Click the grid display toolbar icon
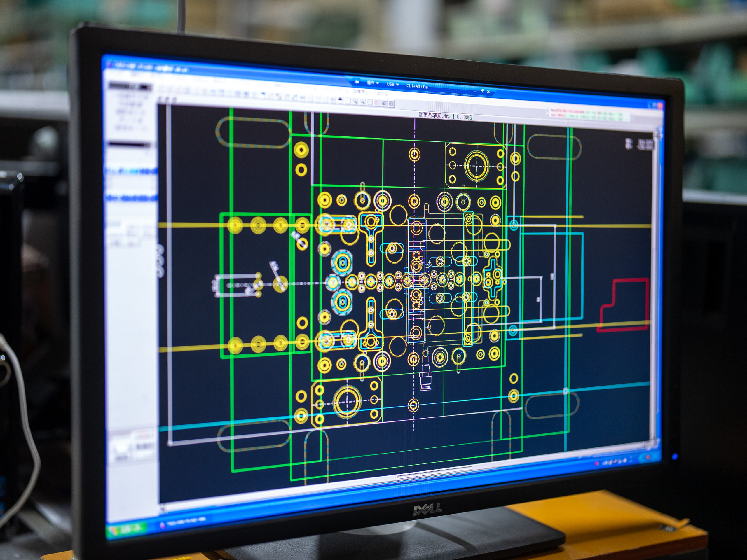This screenshot has height=560, width=747. click(x=370, y=103)
